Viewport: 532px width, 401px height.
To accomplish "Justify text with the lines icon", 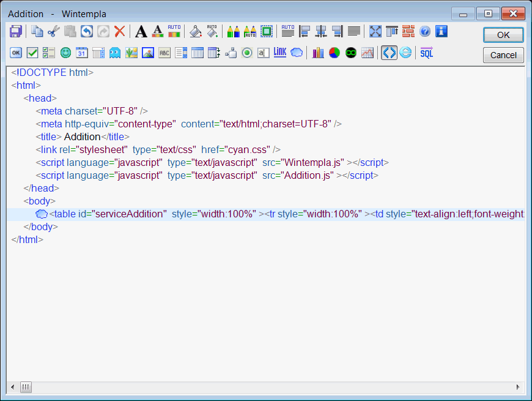I will 354,32.
